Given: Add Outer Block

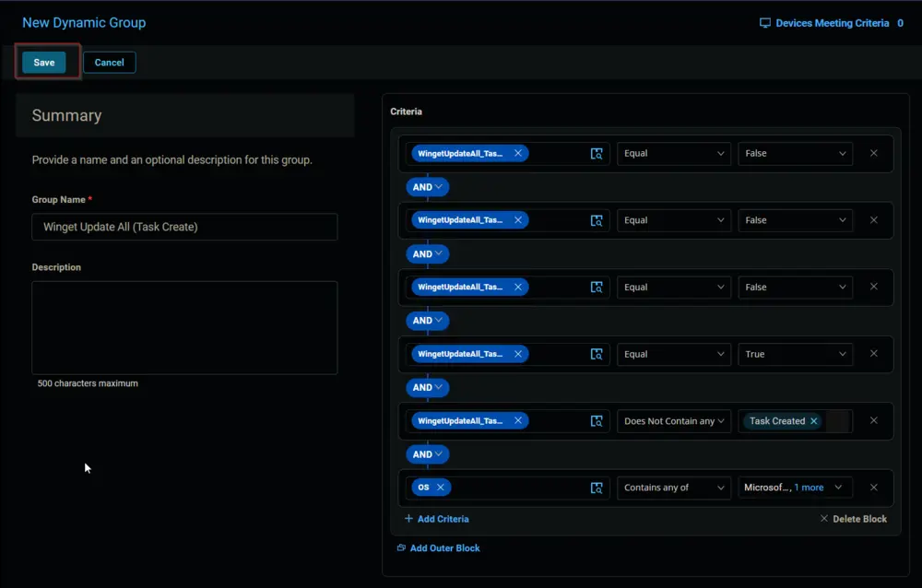Looking at the screenshot, I should tap(439, 548).
